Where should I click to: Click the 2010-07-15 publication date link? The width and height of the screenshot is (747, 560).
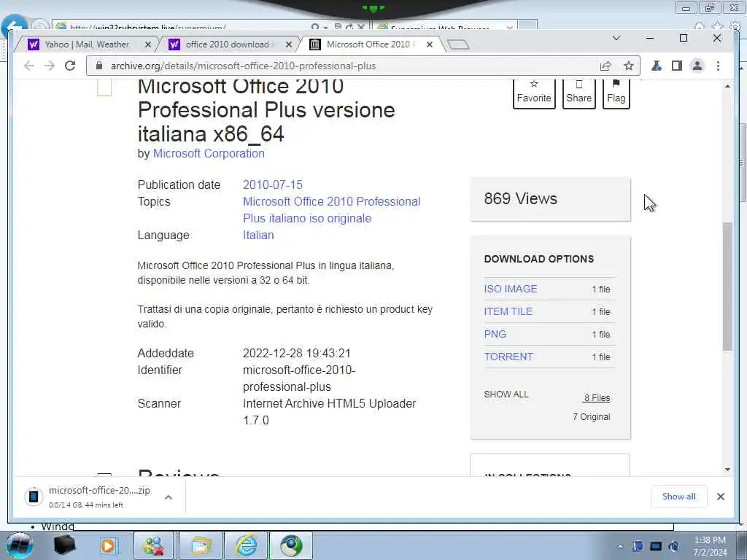click(x=273, y=184)
